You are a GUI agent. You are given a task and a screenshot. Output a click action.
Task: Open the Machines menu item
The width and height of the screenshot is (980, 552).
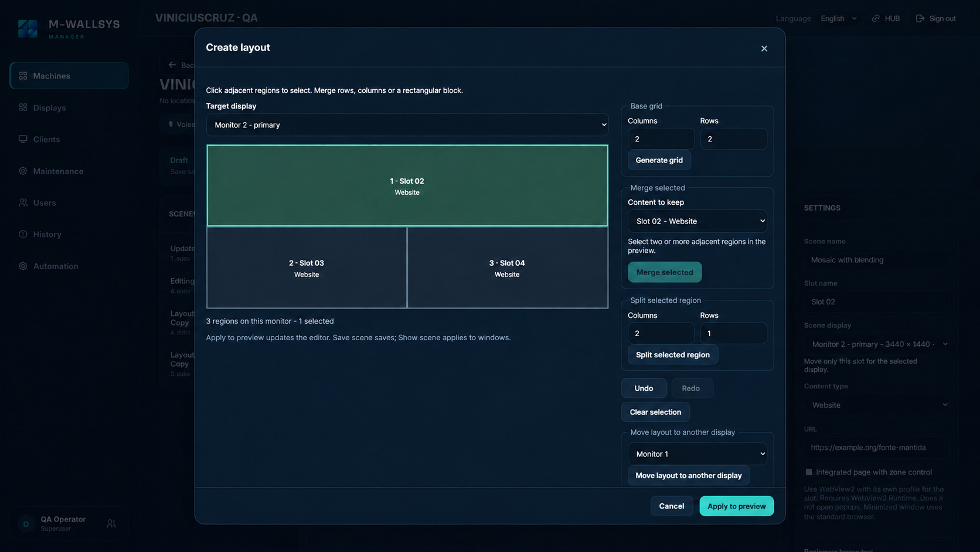point(69,76)
